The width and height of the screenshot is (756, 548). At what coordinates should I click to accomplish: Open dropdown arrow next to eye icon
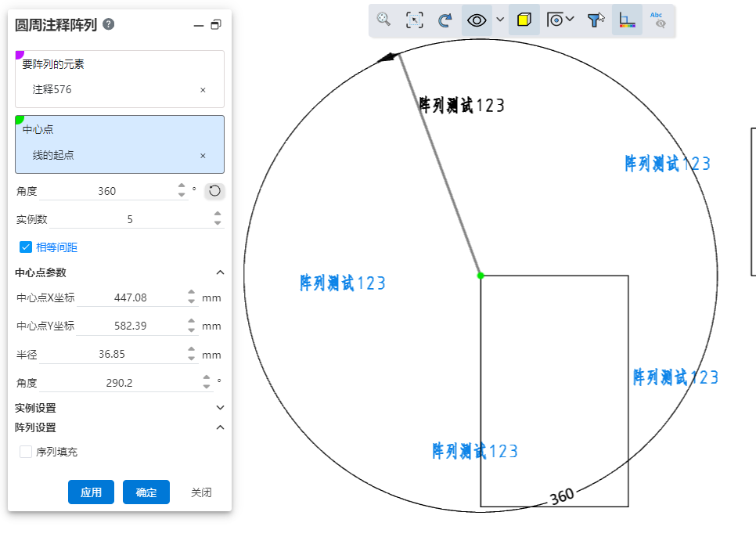click(x=500, y=20)
